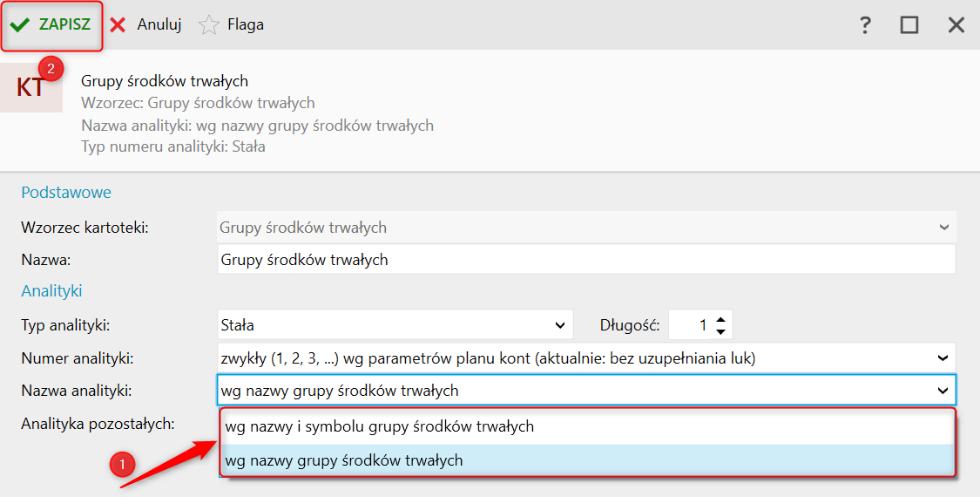Click the Podstawowe section header
This screenshot has height=497, width=980.
[x=66, y=192]
